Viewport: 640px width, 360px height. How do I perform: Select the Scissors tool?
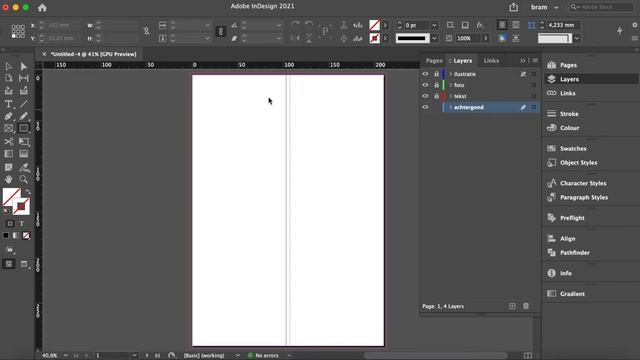pyautogui.click(x=9, y=142)
